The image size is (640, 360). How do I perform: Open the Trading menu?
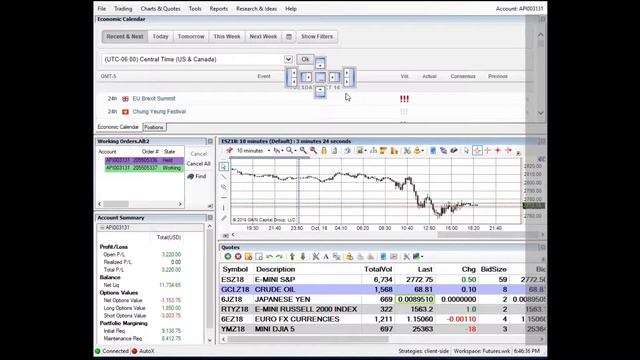click(x=123, y=9)
